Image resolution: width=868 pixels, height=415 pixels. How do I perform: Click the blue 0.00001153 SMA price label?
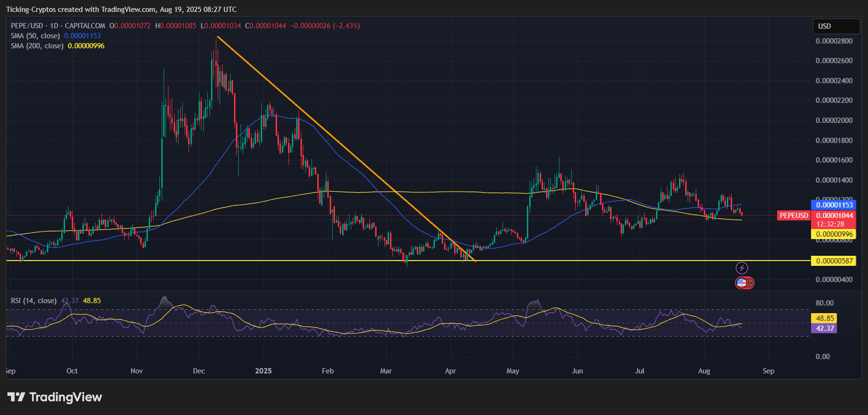834,205
